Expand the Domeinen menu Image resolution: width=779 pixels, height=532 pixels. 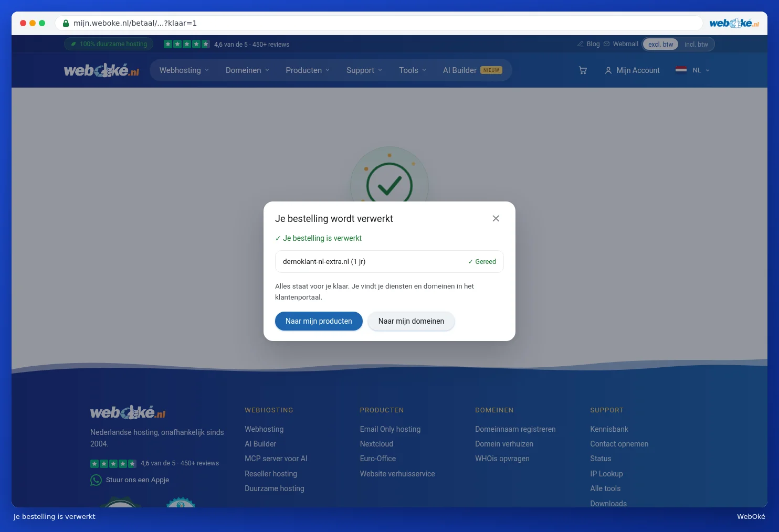click(x=247, y=70)
